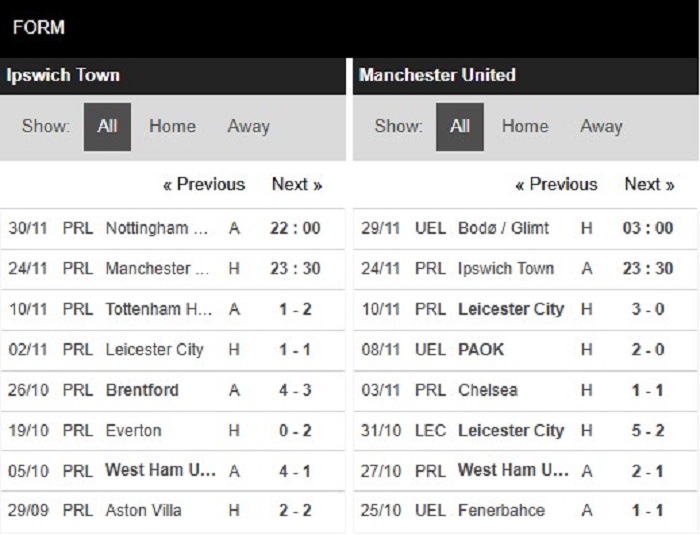Open the Bodø / Glimt fixture
Viewport: 700px width, 535px height.
(x=525, y=229)
